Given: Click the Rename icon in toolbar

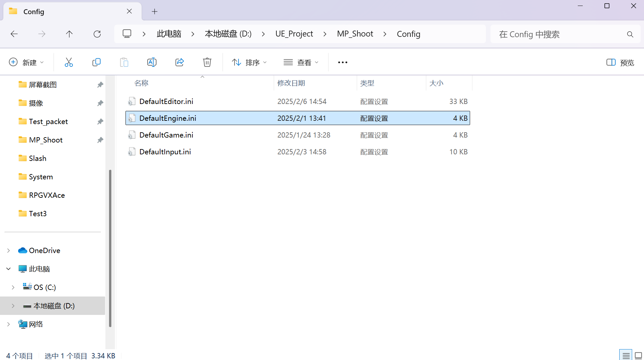Looking at the screenshot, I should (152, 62).
